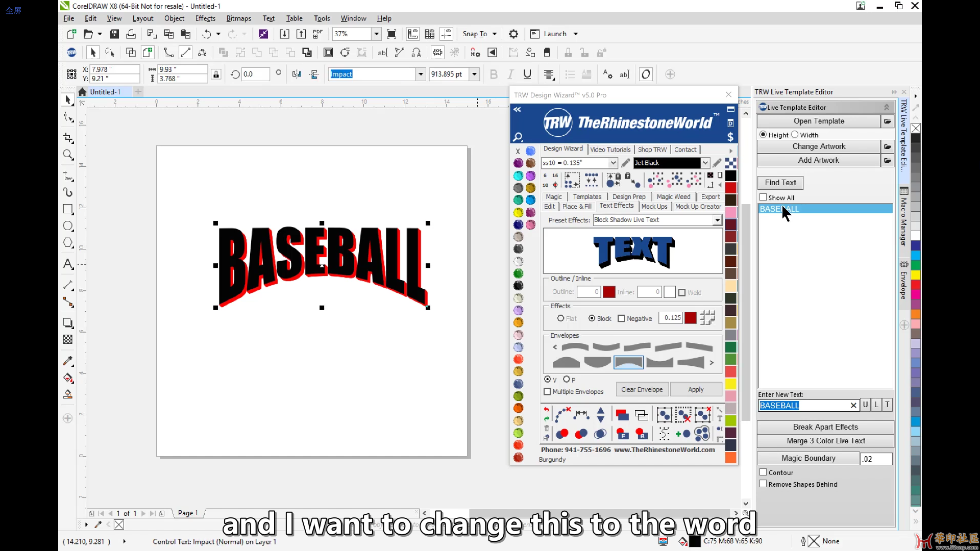The height and width of the screenshot is (551, 980).
Task: Click the Clear Envelope button
Action: pyautogui.click(x=642, y=389)
